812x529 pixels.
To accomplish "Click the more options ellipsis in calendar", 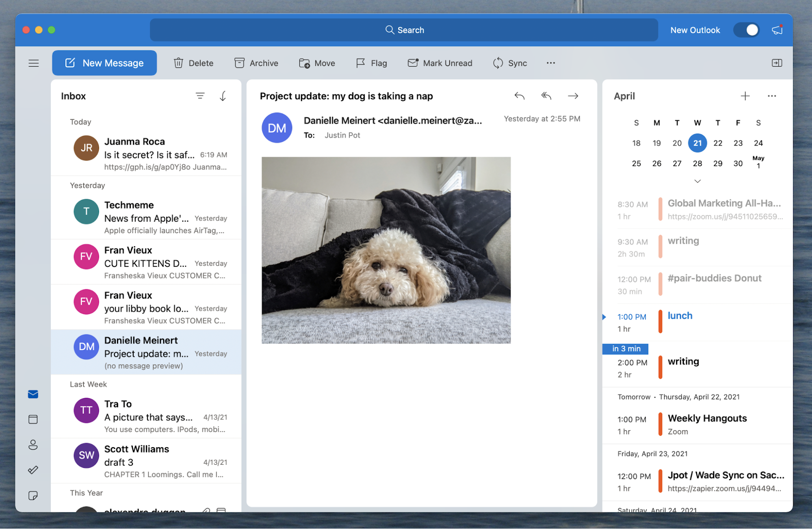I will [771, 95].
